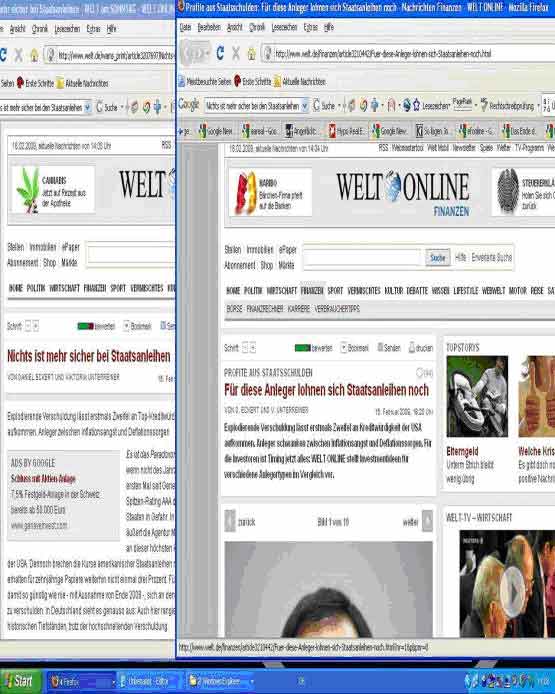
Task: Open the Bearbeiten menu in the front Firefox window
Action: click(209, 27)
